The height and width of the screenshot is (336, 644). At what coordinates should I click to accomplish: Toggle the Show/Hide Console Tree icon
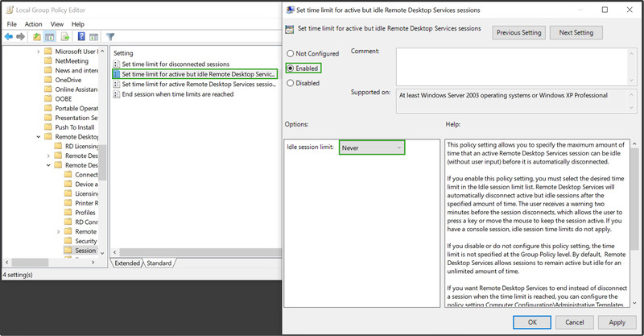tap(50, 37)
